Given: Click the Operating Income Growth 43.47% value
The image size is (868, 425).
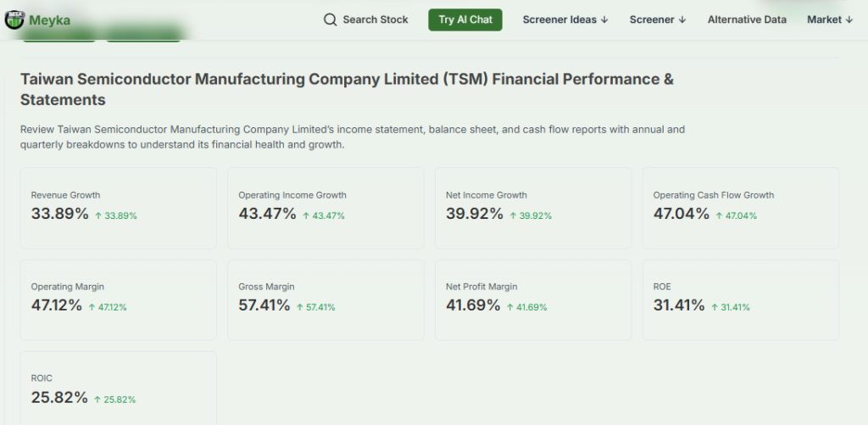Looking at the screenshot, I should 267,214.
